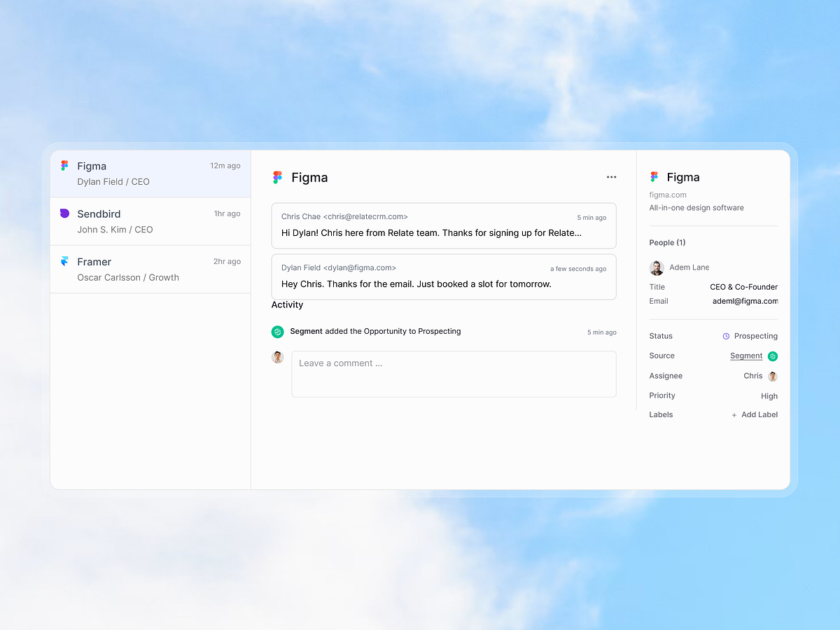This screenshot has height=630, width=840.
Task: Click the Figma title in the center header
Action: [309, 178]
